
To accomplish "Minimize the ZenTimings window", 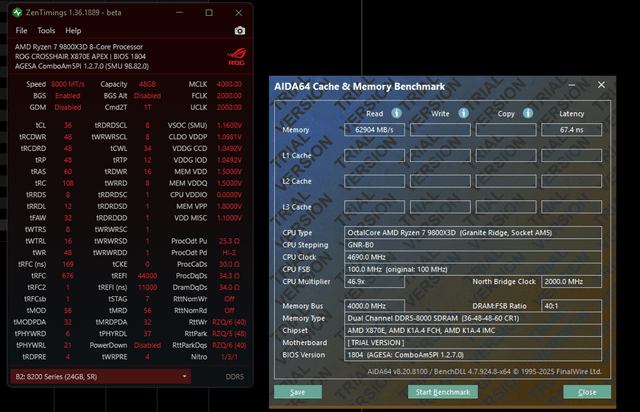I will 179,13.
